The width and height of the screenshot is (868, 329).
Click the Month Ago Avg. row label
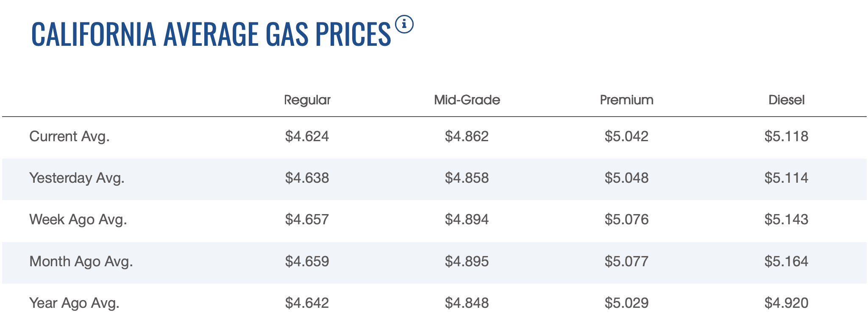pyautogui.click(x=81, y=261)
